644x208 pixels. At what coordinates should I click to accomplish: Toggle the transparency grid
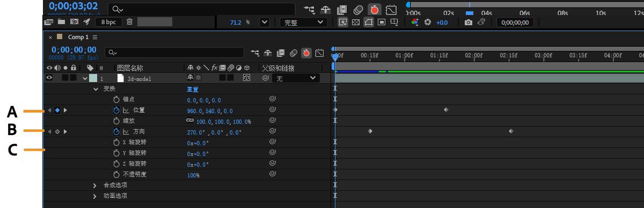point(356,23)
